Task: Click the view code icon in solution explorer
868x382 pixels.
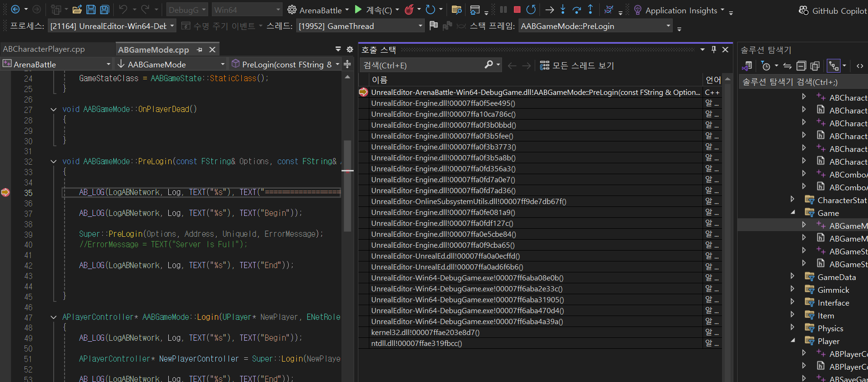Action: 860,66
